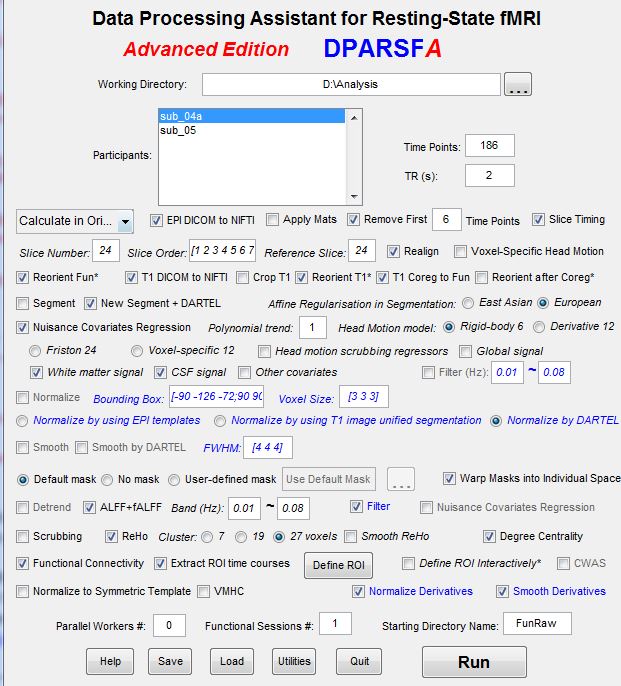Select Voxel-specific 12 head motion model
Screen dimensions: 621x686
coord(137,351)
